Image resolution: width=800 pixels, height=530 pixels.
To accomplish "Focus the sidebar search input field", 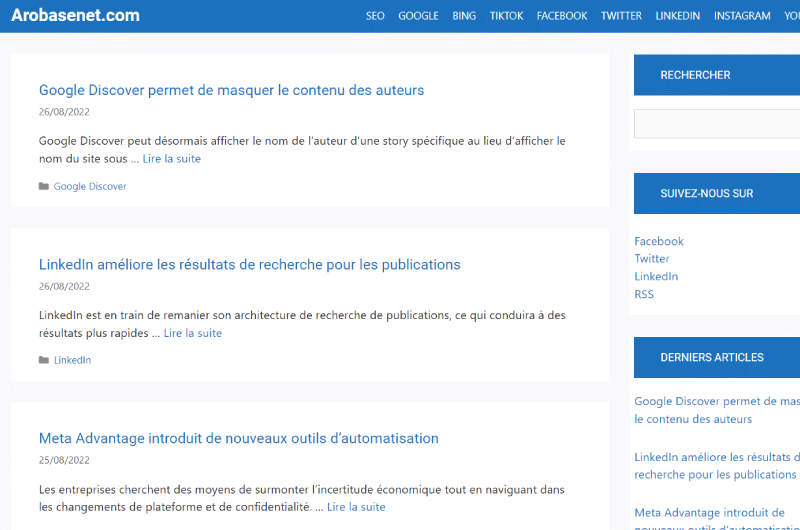I will 717,123.
